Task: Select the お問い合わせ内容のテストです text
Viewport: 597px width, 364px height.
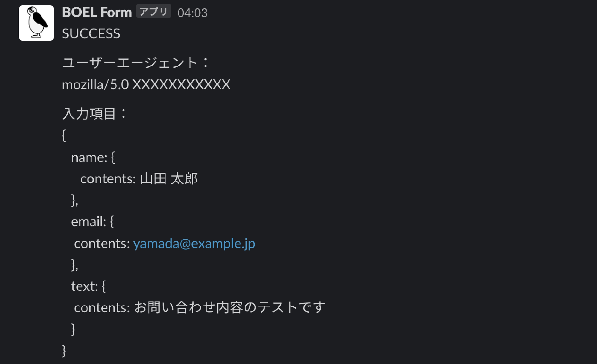Action: click(x=230, y=307)
